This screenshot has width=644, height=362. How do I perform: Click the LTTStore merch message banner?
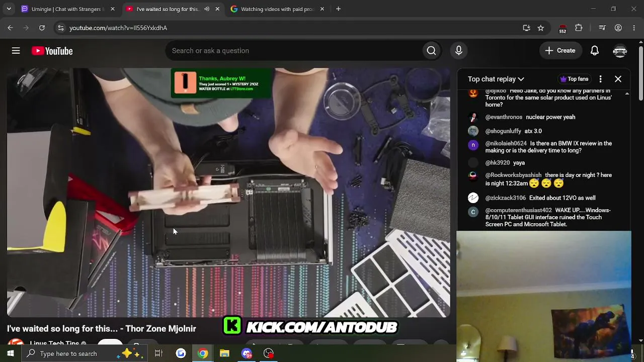pyautogui.click(x=221, y=82)
